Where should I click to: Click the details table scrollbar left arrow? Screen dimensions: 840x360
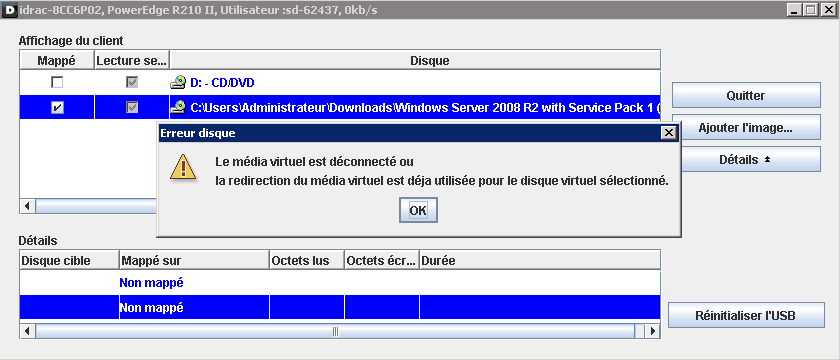click(x=27, y=331)
